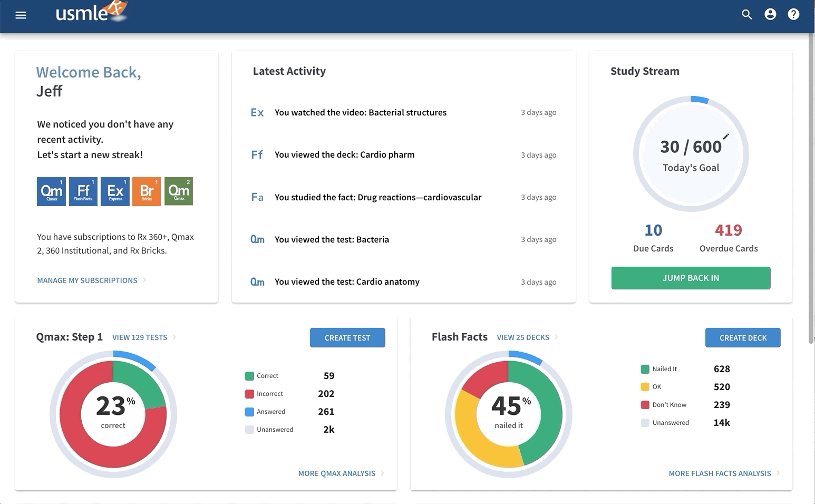Click the green Correct legend swatch
The image size is (815, 504).
pos(249,376)
